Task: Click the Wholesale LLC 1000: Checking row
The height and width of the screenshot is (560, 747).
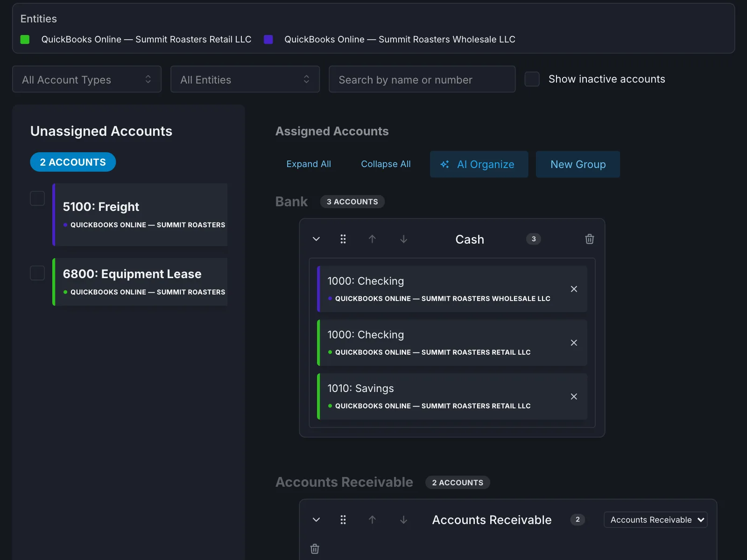Action: pyautogui.click(x=452, y=289)
